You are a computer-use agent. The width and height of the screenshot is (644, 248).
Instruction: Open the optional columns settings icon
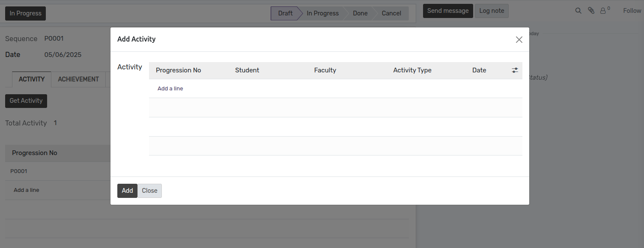click(x=515, y=70)
